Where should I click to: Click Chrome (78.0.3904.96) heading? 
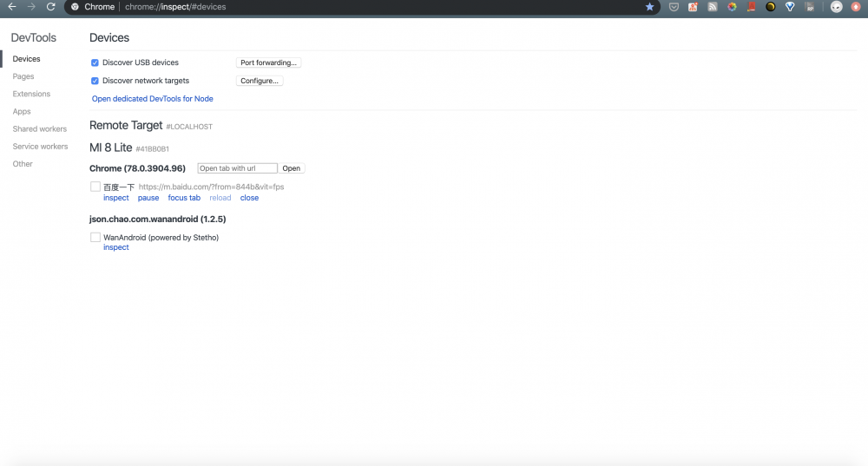137,168
